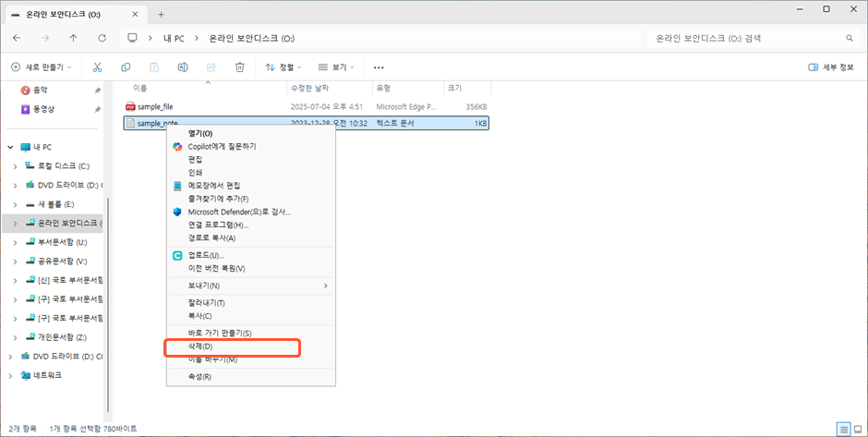868x437 pixels.
Task: Toggle the 세부 정보 details pane
Action: pyautogui.click(x=830, y=67)
